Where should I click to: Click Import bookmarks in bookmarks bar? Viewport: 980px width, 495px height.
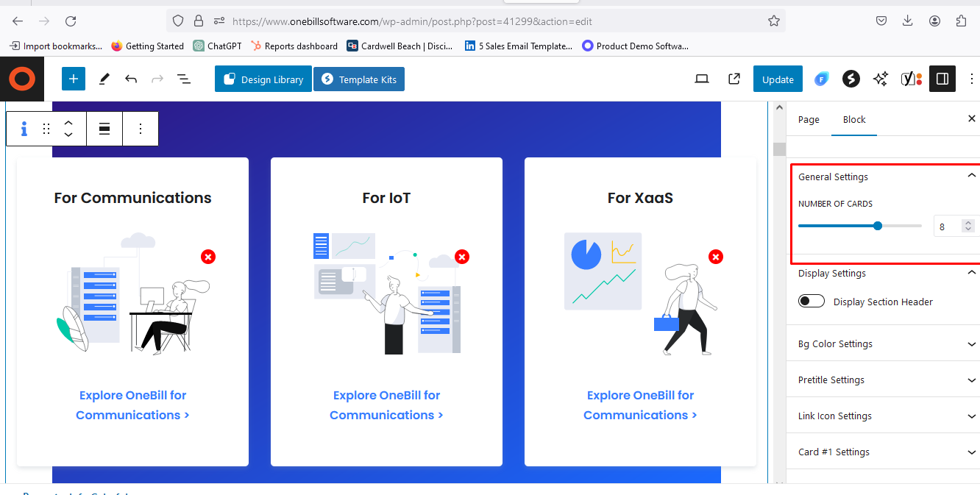(x=55, y=46)
